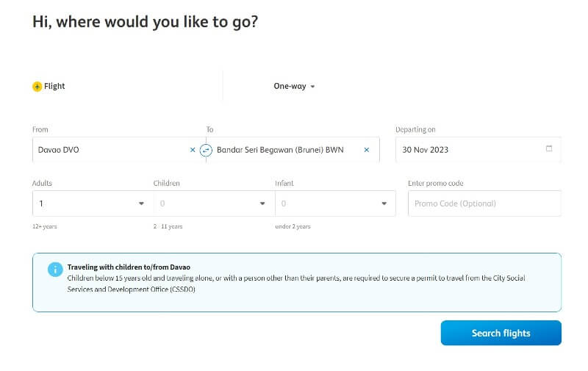Open the calendar icon for departure date

coord(549,148)
